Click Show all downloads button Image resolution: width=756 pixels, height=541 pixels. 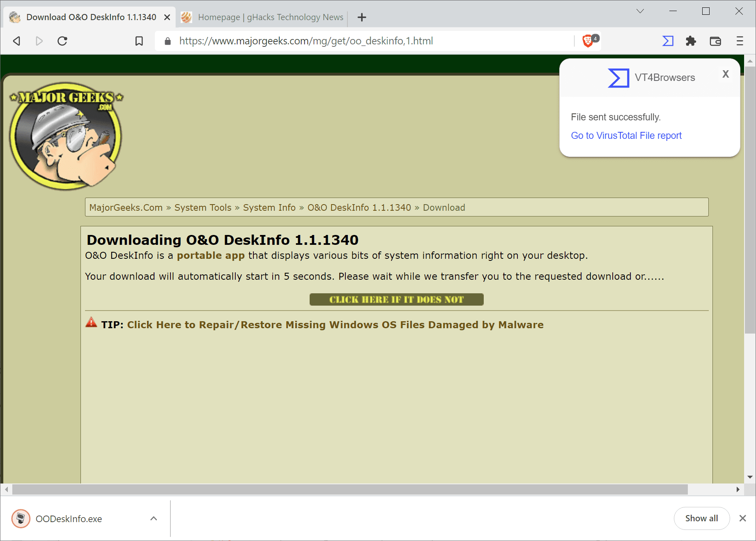coord(701,518)
